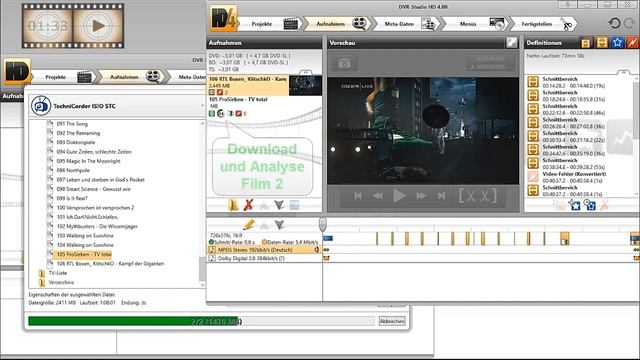
Task: Select Schnittbereich 00:26:26.4 - 00:27:02.8
Action: coord(580,123)
